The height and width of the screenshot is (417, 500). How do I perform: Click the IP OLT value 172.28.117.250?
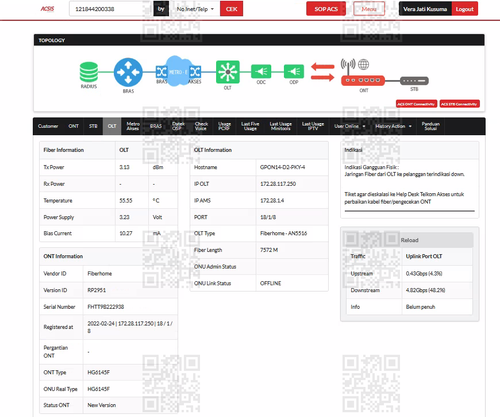pyautogui.click(x=278, y=184)
